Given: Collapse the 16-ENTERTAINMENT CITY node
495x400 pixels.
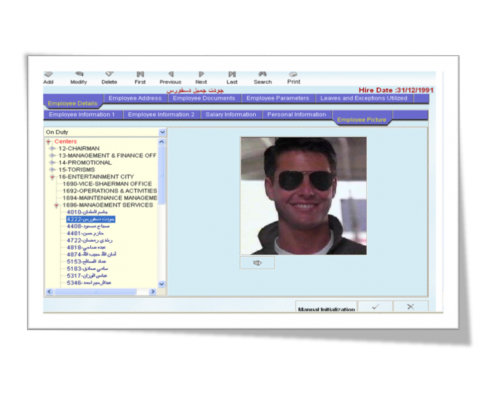Looking at the screenshot, I should (x=52, y=177).
